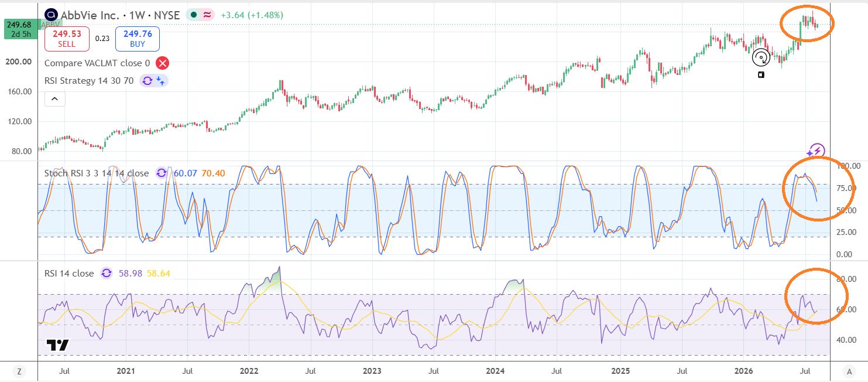The image size is (868, 382).
Task: Click the refresh icon next to RSI 14 close
Action: click(107, 273)
